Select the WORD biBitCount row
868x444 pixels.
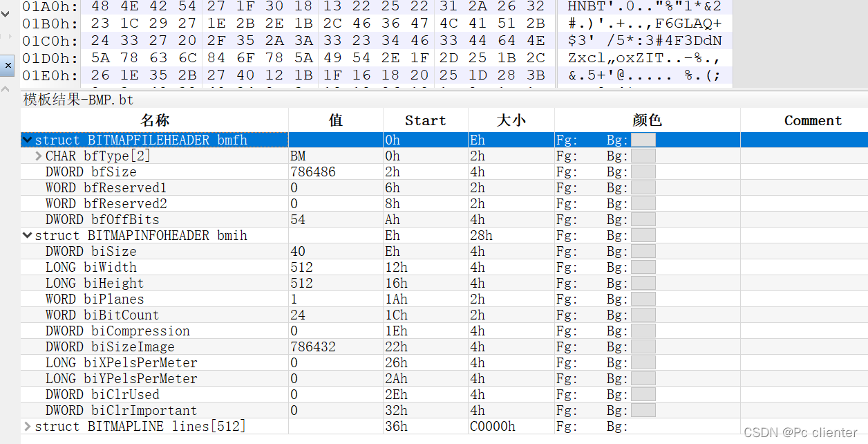tap(444, 315)
